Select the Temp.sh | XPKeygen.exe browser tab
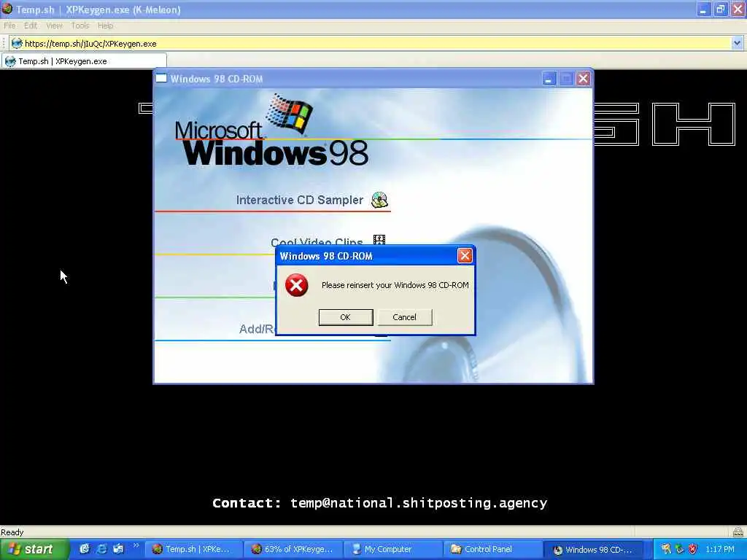Image resolution: width=747 pixels, height=560 pixels. (x=84, y=61)
